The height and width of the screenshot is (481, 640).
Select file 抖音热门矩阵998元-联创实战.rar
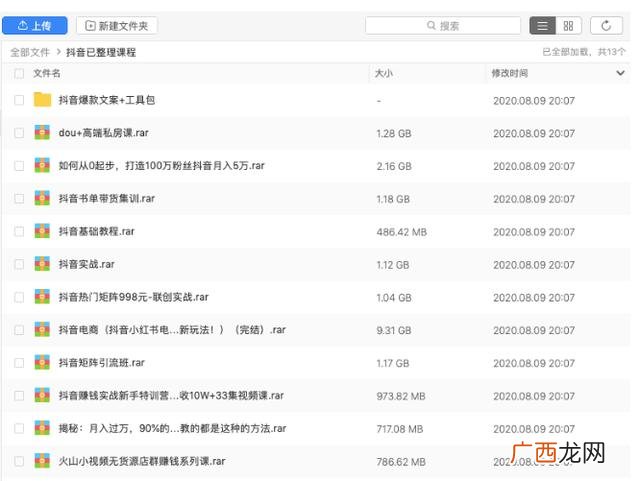[133, 297]
